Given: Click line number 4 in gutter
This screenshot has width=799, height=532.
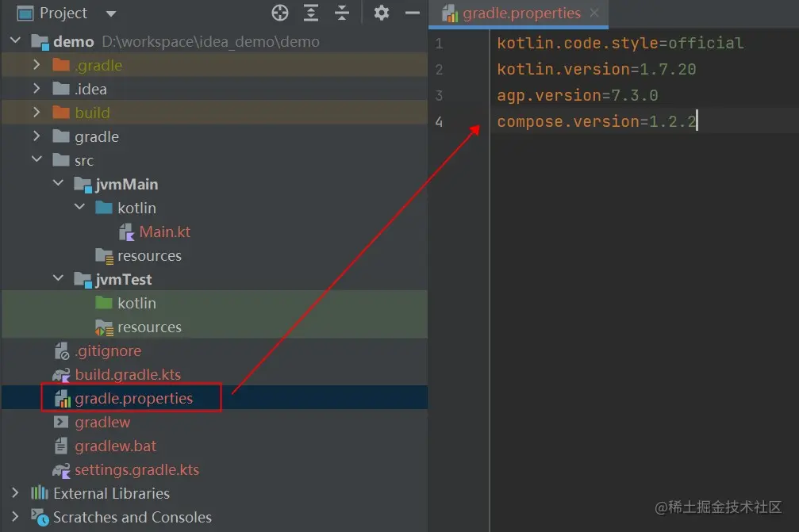Looking at the screenshot, I should coord(439,121).
